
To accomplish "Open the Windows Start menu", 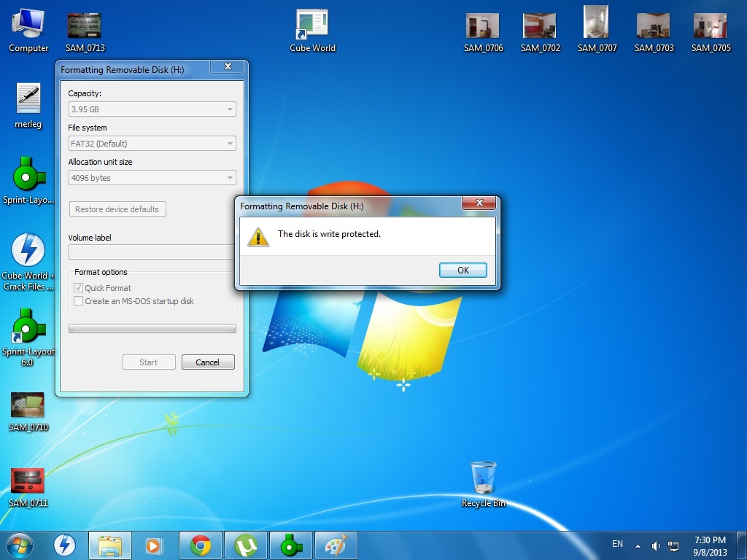I will point(20,545).
